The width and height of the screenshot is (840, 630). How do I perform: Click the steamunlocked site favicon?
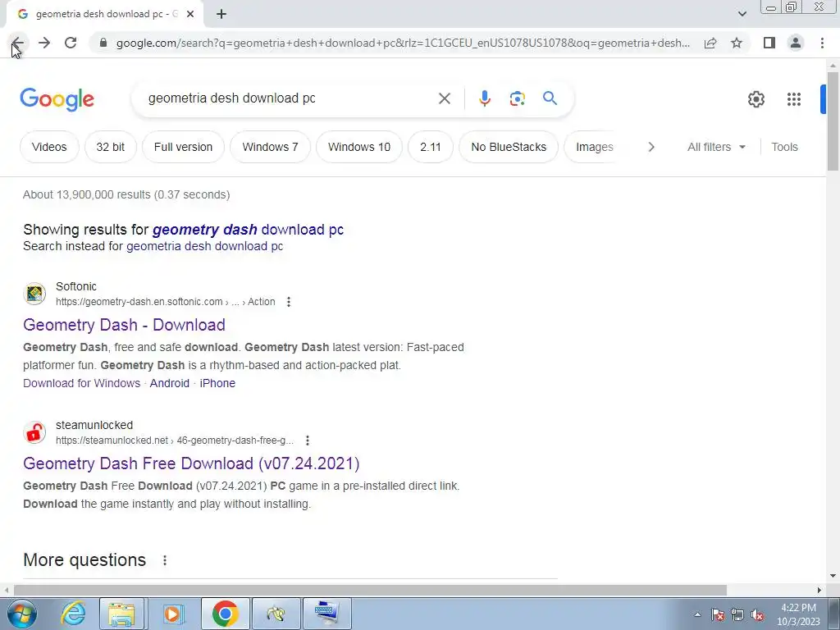click(x=34, y=432)
